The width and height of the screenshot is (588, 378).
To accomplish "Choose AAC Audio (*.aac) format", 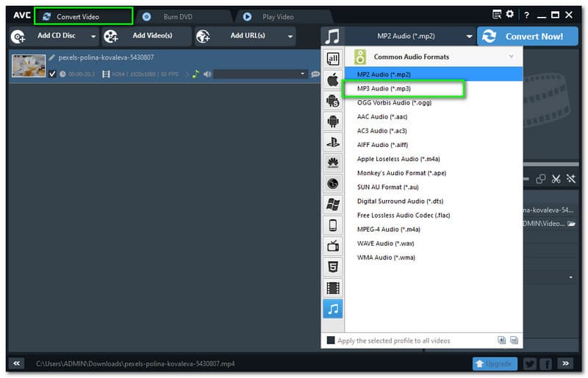I will tap(434, 117).
